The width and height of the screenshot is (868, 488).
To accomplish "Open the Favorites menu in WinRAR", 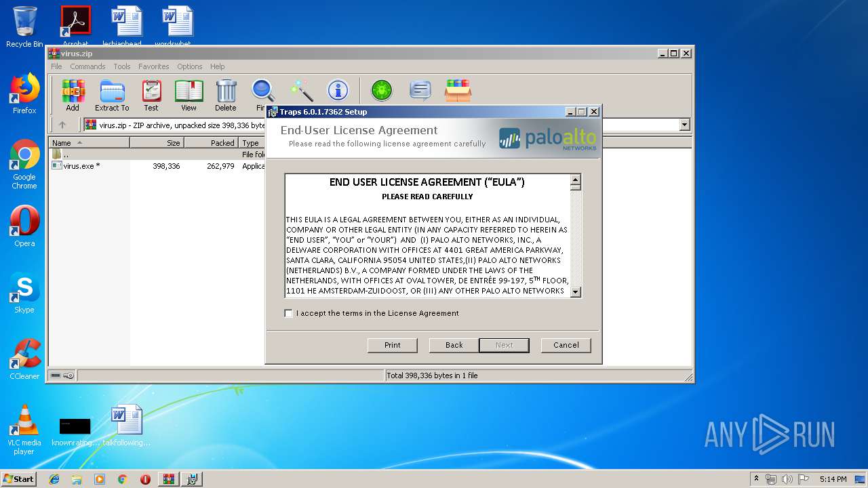I will click(x=154, y=66).
